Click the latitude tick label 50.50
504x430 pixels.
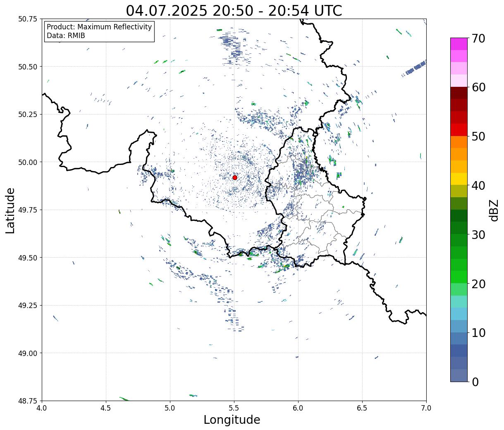click(27, 67)
